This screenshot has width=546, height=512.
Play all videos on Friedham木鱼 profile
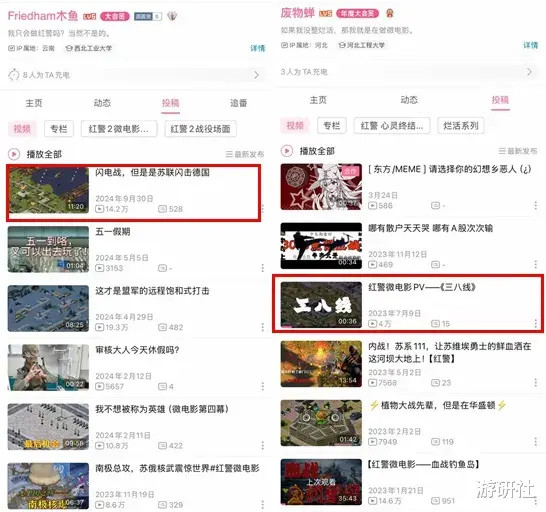[35, 154]
